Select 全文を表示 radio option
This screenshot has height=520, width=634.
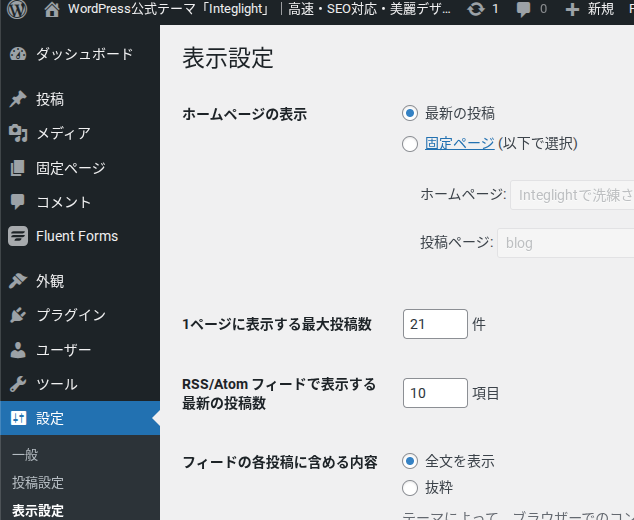(410, 461)
